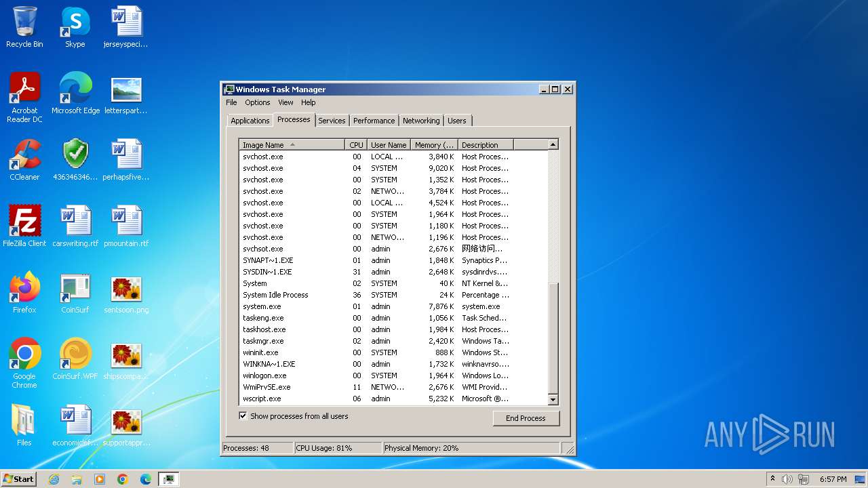Screen dimensions: 868x488
Task: Select the Task Manager taskbar button
Action: (x=169, y=479)
